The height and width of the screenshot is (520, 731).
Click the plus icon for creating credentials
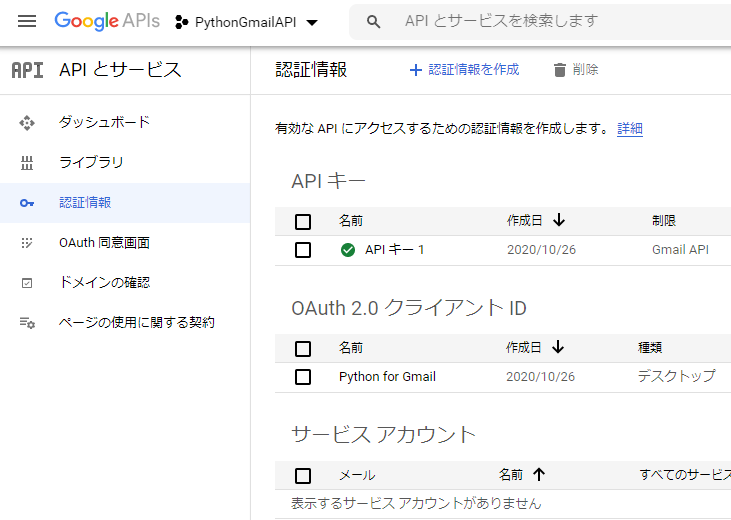(x=415, y=70)
